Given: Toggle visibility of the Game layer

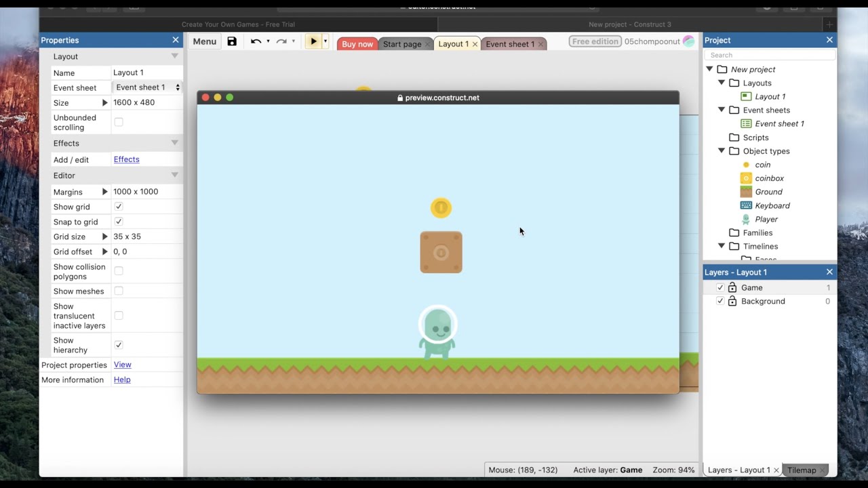Looking at the screenshot, I should 720,287.
